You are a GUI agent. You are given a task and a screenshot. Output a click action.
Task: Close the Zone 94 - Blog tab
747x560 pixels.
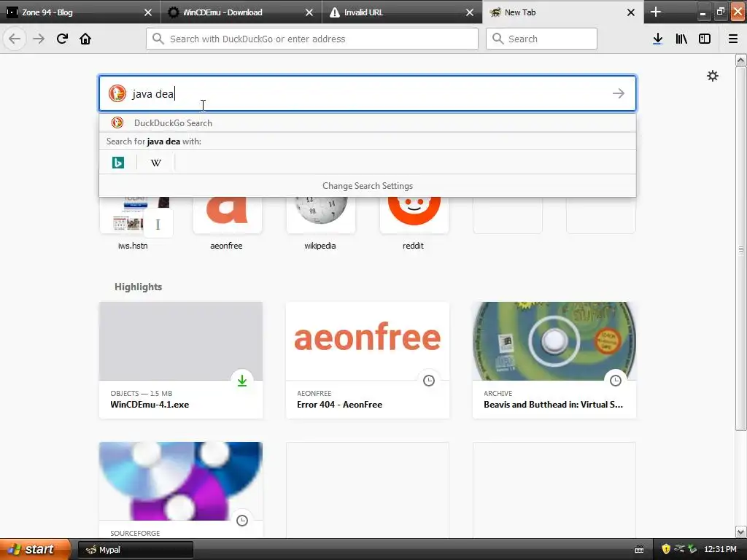pos(148,12)
